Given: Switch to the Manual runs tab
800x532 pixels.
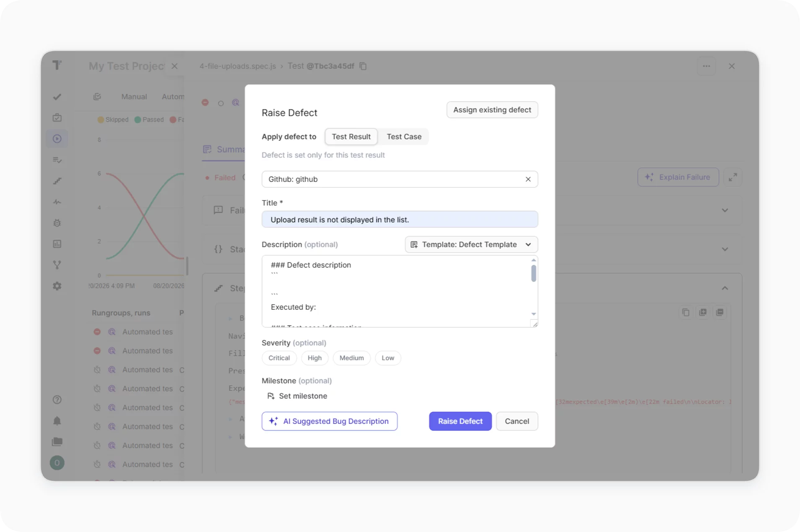Looking at the screenshot, I should pos(134,96).
